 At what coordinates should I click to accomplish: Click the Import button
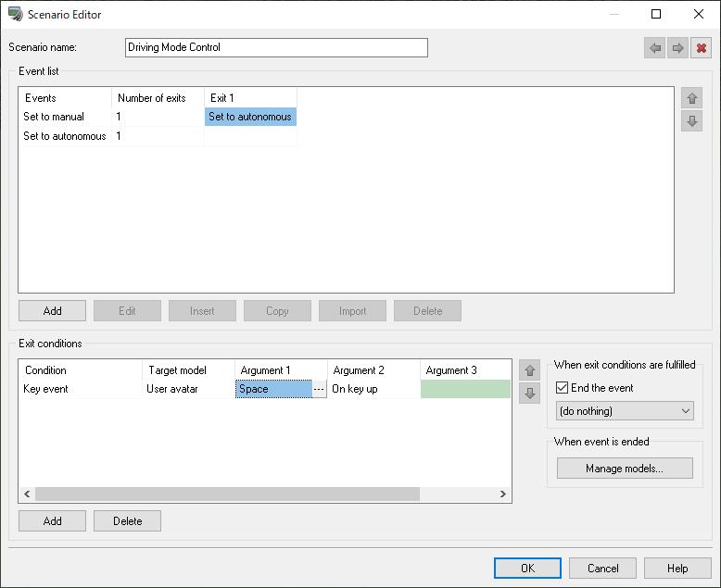pyautogui.click(x=353, y=311)
